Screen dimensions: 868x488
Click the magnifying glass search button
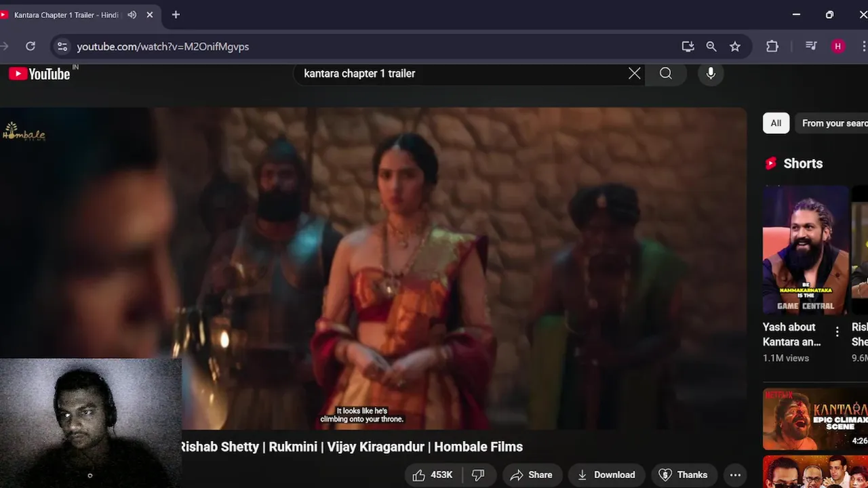[x=666, y=73]
